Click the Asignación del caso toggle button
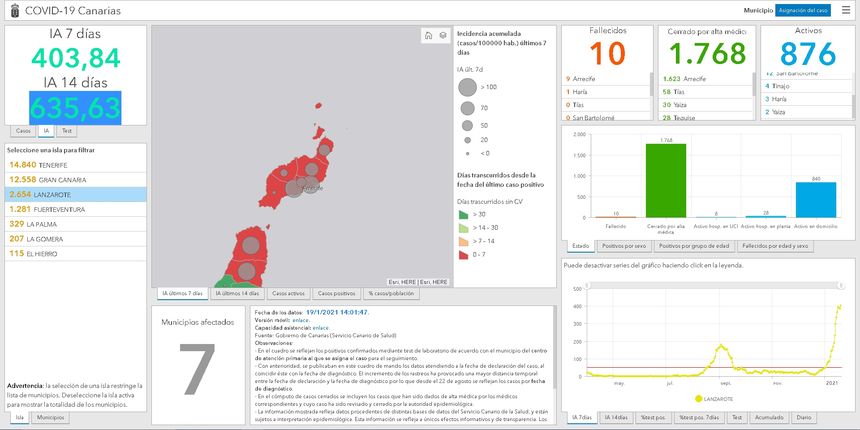 pyautogui.click(x=804, y=10)
